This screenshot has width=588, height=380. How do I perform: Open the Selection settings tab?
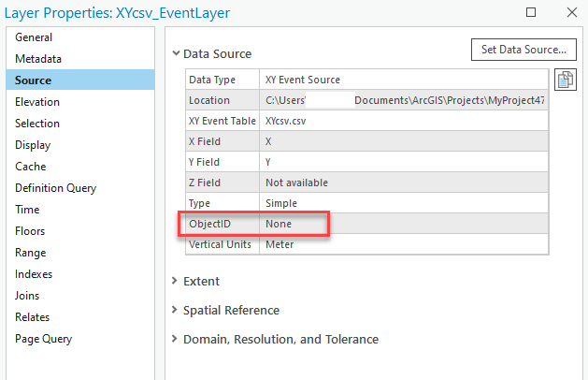[37, 124]
